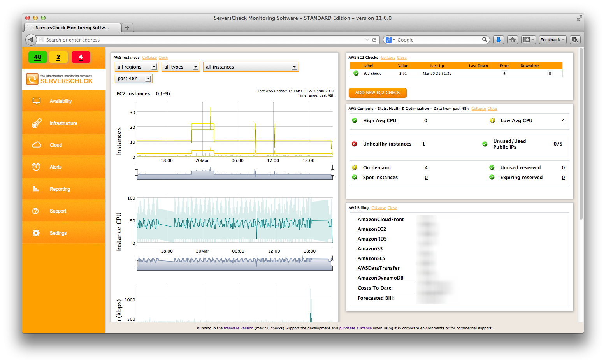Click the green status indicator beside EC2 check
The width and height of the screenshot is (606, 364).
[x=355, y=73]
